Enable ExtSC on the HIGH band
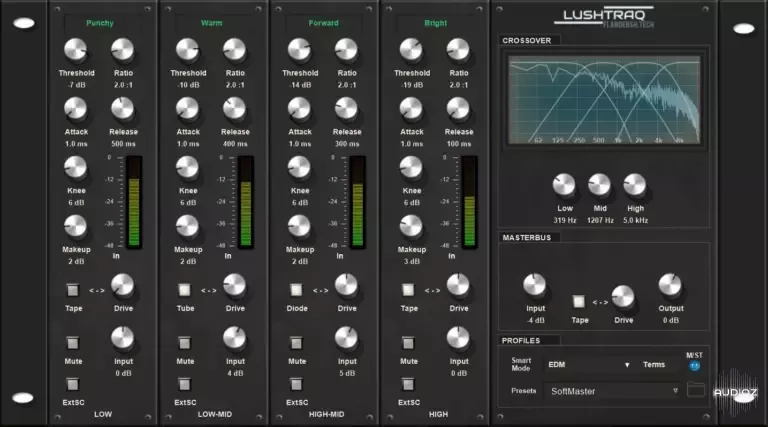Image resolution: width=768 pixels, height=427 pixels. (x=408, y=384)
